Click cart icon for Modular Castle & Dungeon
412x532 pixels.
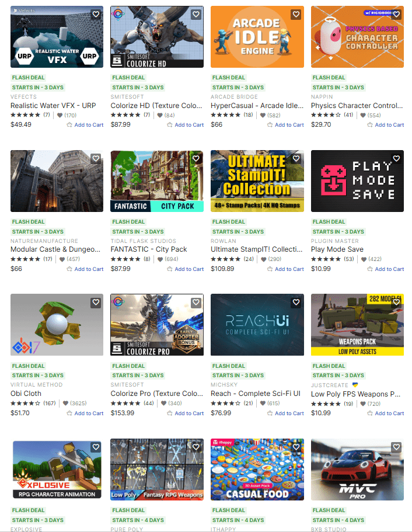coord(70,269)
